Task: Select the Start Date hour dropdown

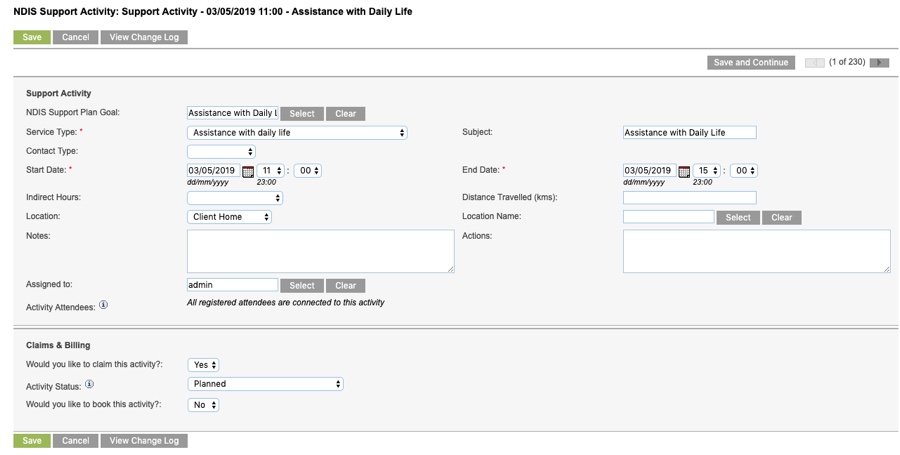Action: tap(270, 170)
